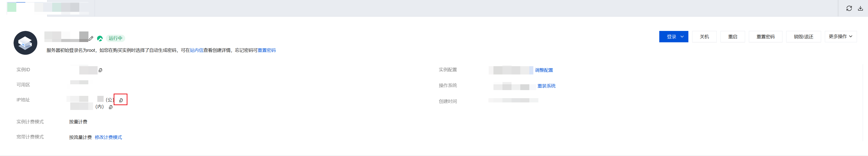
Task: Click the 调整配置 link
Action: [544, 70]
